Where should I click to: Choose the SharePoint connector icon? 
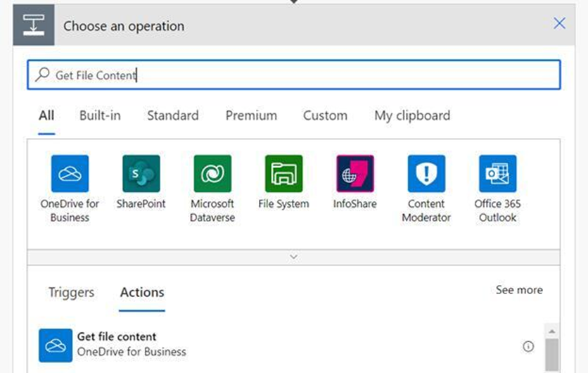pyautogui.click(x=141, y=173)
